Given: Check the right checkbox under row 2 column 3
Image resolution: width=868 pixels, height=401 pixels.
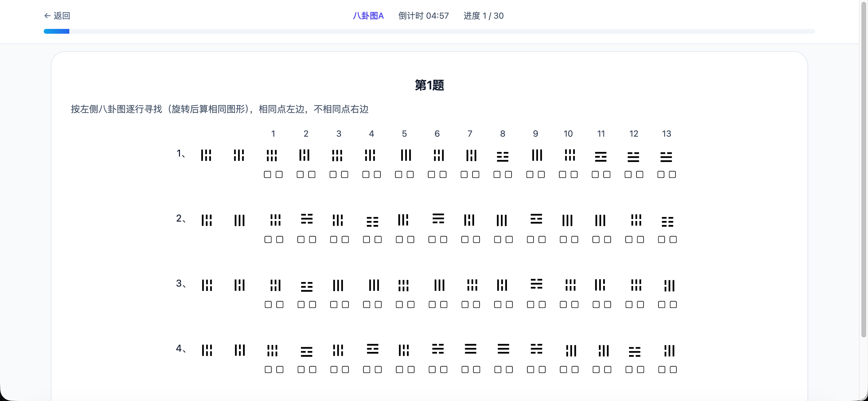Looking at the screenshot, I should (x=344, y=239).
